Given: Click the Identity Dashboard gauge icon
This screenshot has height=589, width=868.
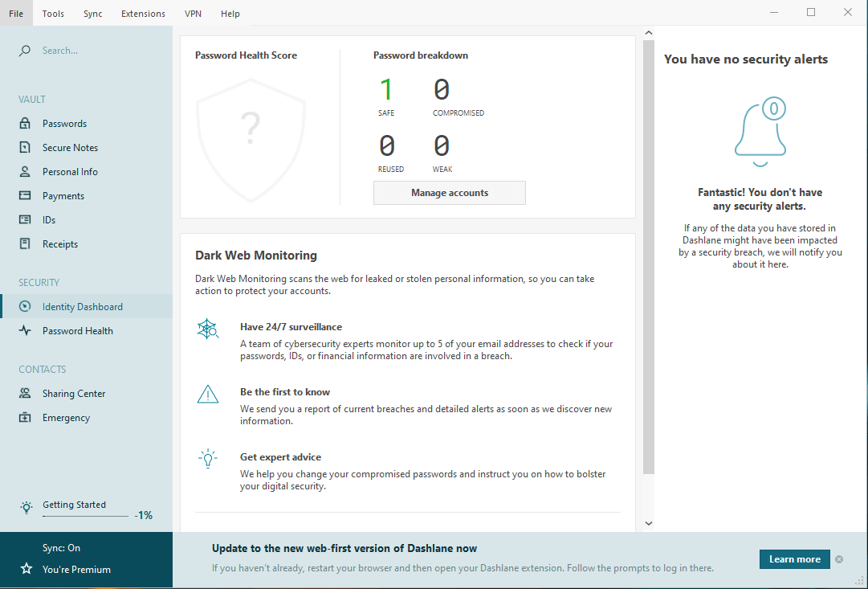Looking at the screenshot, I should 25,306.
